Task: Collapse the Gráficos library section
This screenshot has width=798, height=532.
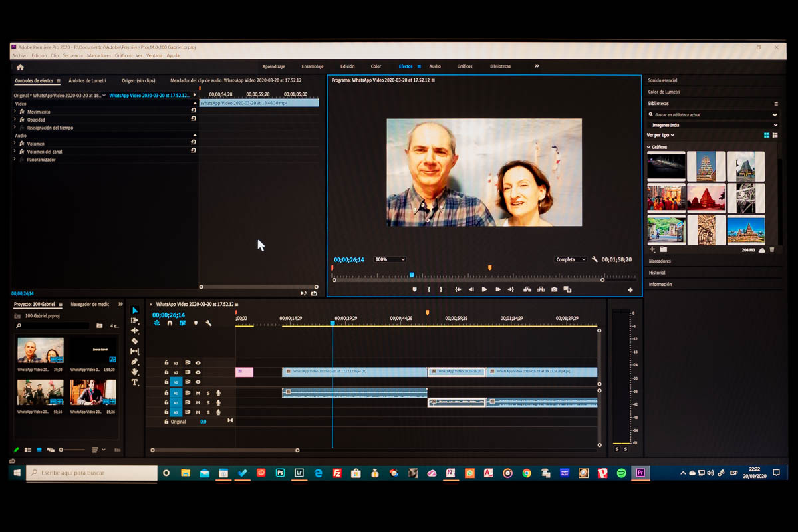Action: point(649,147)
